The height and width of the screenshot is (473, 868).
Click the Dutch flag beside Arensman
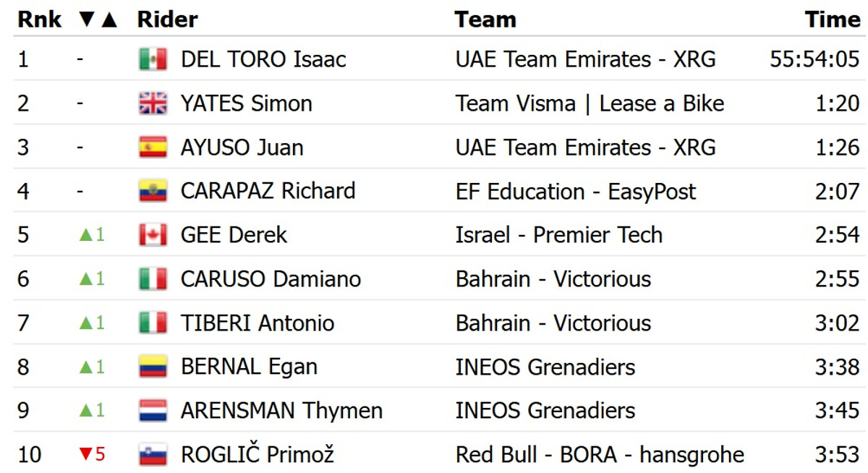[153, 411]
